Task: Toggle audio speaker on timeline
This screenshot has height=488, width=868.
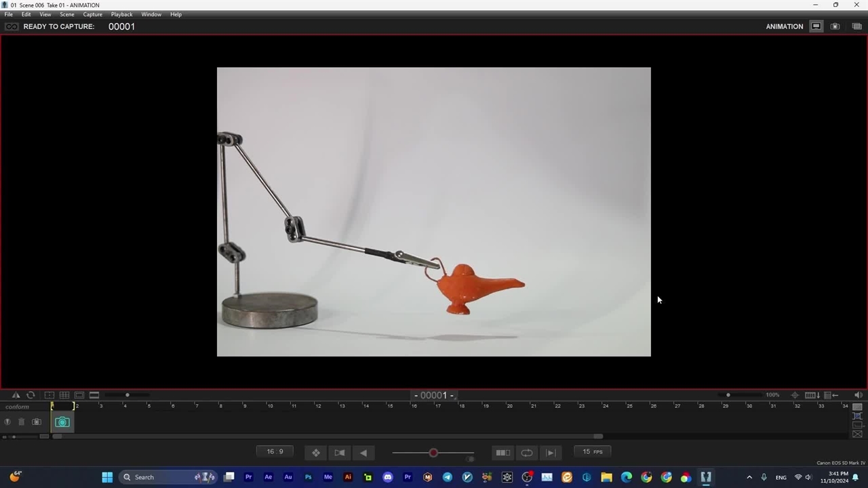Action: (x=858, y=395)
